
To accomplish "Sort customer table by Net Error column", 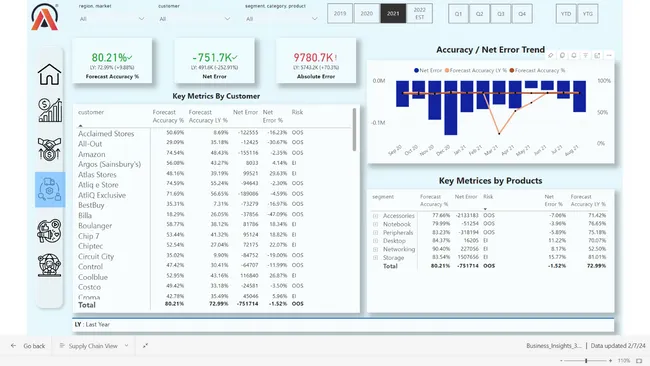I will [x=245, y=112].
